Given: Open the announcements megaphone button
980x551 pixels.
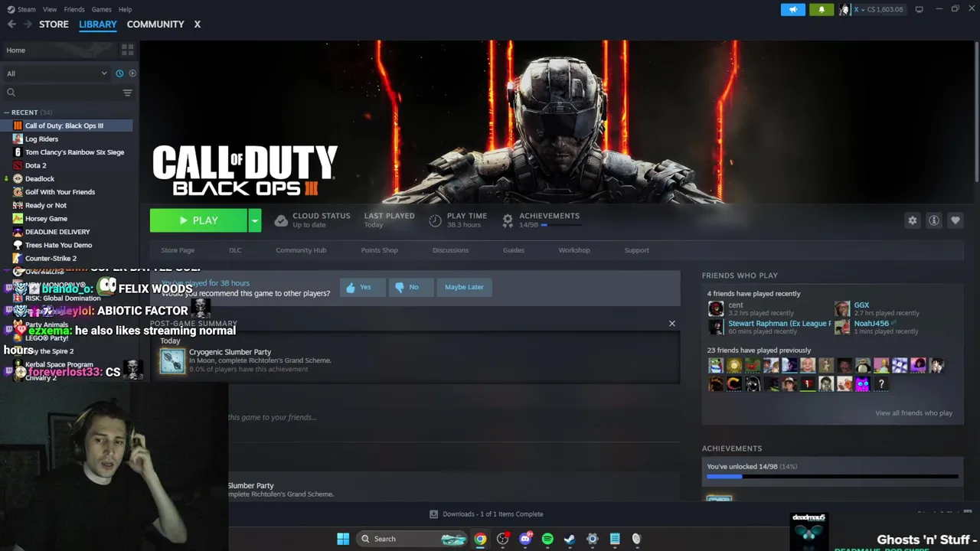Looking at the screenshot, I should pos(792,9).
